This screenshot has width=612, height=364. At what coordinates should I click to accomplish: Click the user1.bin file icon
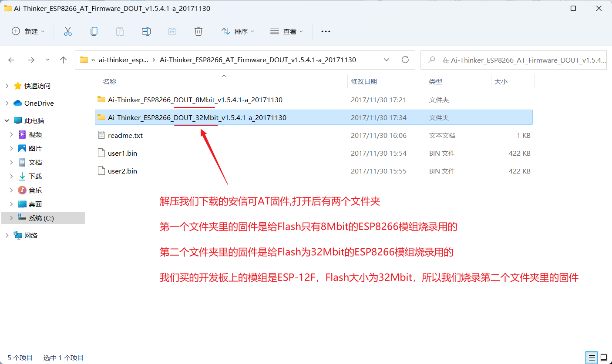point(101,153)
